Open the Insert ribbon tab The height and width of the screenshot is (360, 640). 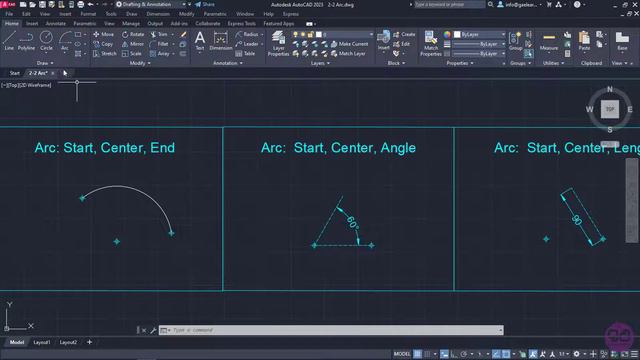[x=32, y=24]
